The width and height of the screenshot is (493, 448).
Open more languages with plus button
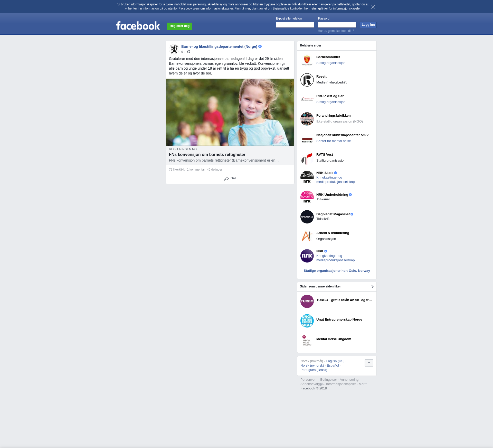pyautogui.click(x=369, y=363)
